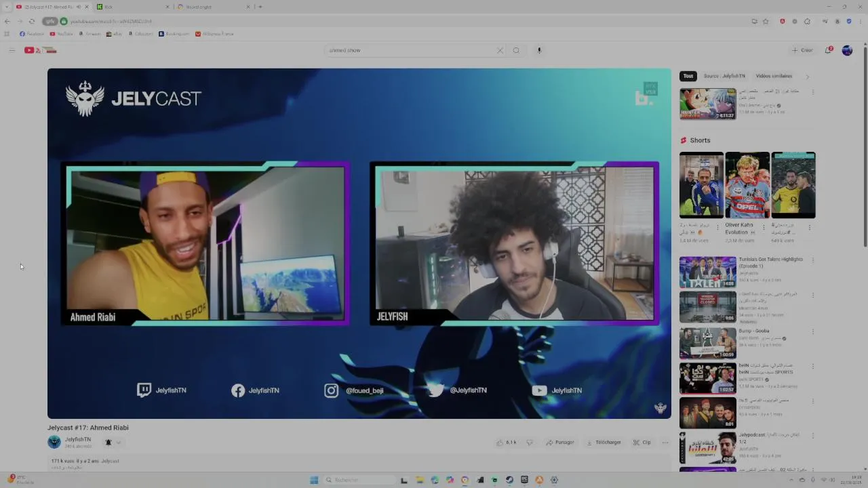868x488 pixels.
Task: Switch to the Kick browser tab
Action: pyautogui.click(x=132, y=7)
